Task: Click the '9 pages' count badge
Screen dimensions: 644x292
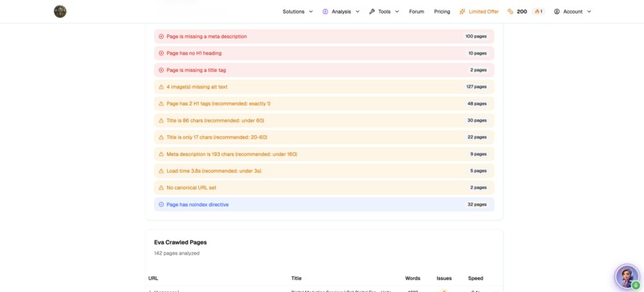Action: [479, 154]
